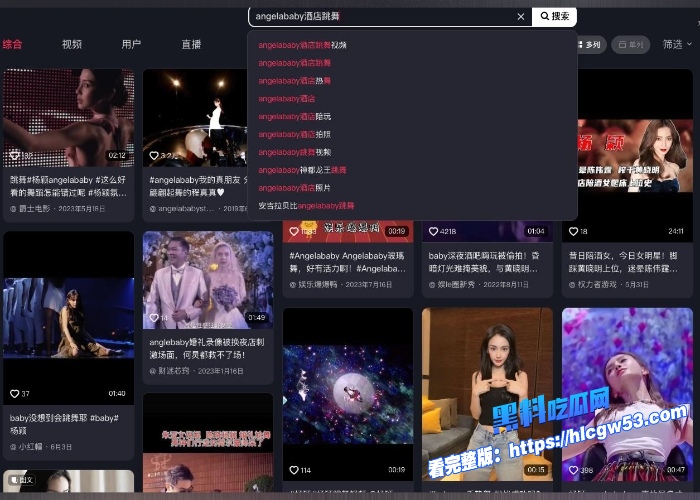Viewport: 700px width, 500px height.
Task: Open the 02:12 dance video thumbnail
Action: pos(69,118)
